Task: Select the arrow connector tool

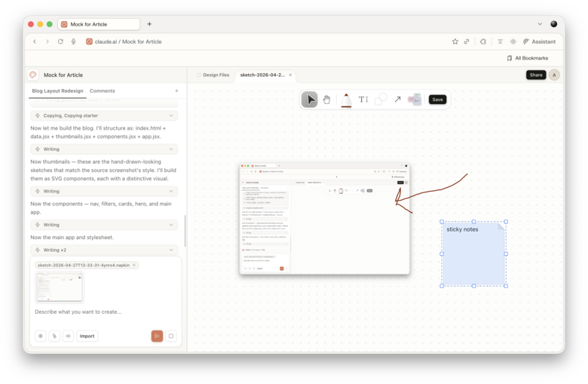Action: (397, 100)
